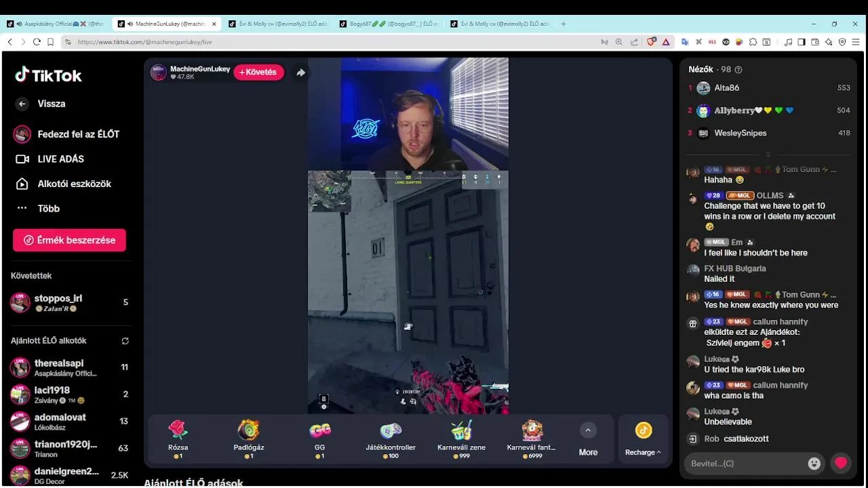Select top viewer Alta86

click(769, 88)
